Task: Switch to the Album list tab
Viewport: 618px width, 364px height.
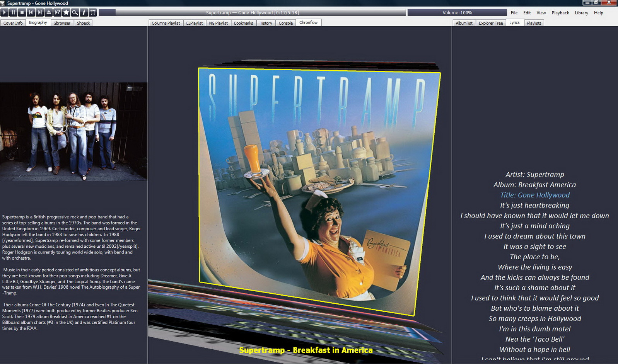Action: [464, 23]
